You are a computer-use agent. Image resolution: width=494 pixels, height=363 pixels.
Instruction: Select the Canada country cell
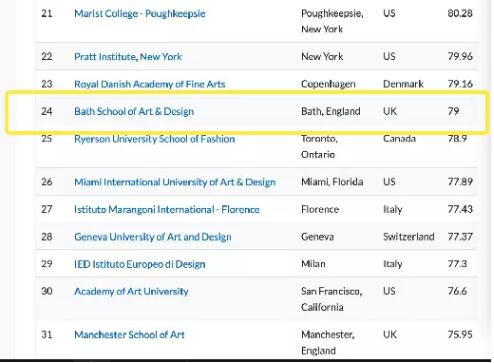tap(399, 138)
